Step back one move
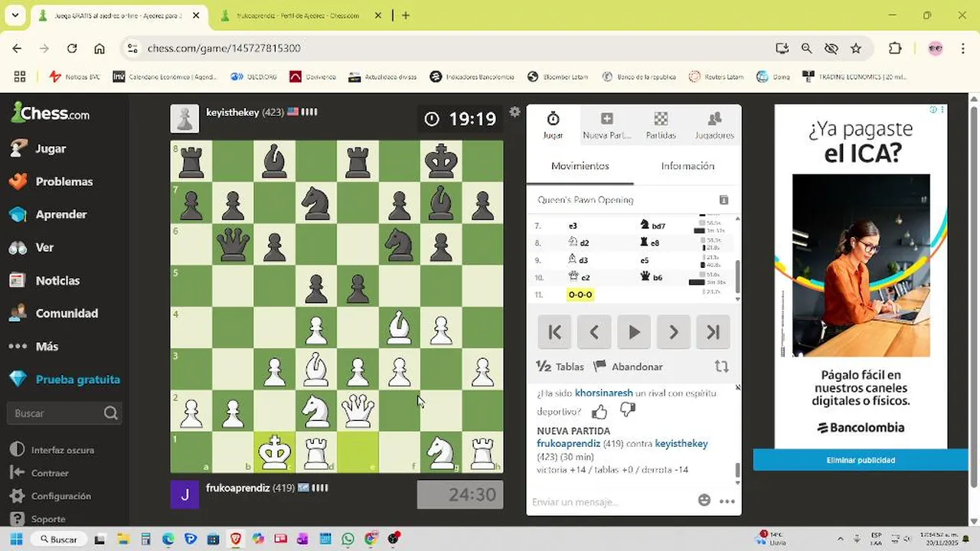The image size is (980, 551). point(594,332)
